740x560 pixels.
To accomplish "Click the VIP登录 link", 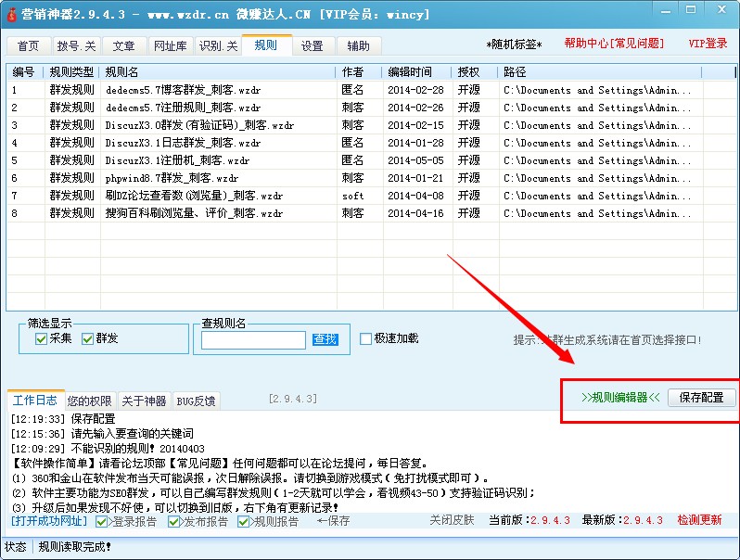I will (708, 44).
